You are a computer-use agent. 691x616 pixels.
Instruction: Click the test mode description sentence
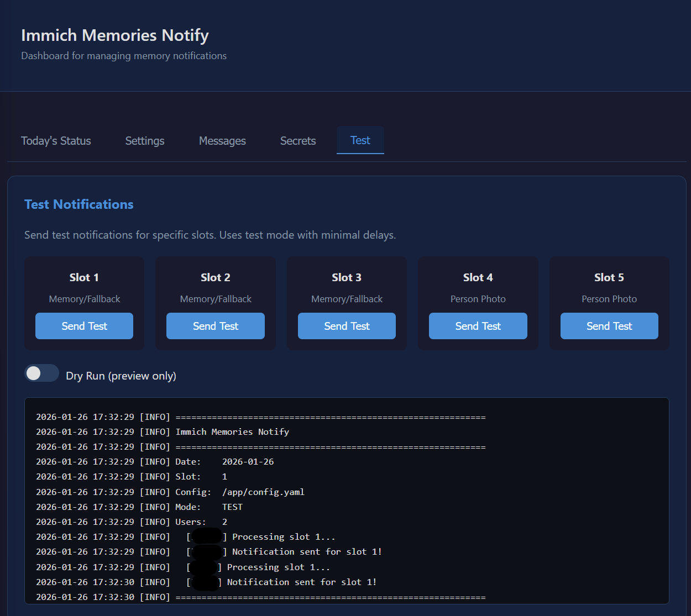pyautogui.click(x=210, y=235)
